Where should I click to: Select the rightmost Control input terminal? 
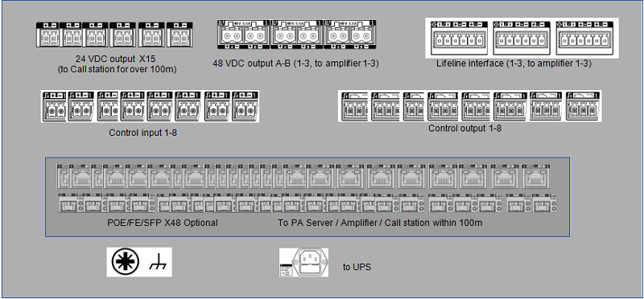click(246, 107)
